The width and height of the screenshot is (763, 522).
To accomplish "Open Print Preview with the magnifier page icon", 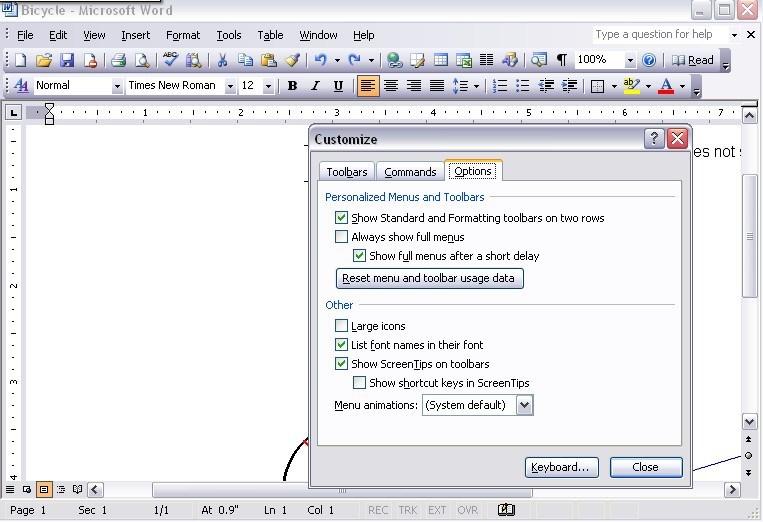I will (x=142, y=60).
